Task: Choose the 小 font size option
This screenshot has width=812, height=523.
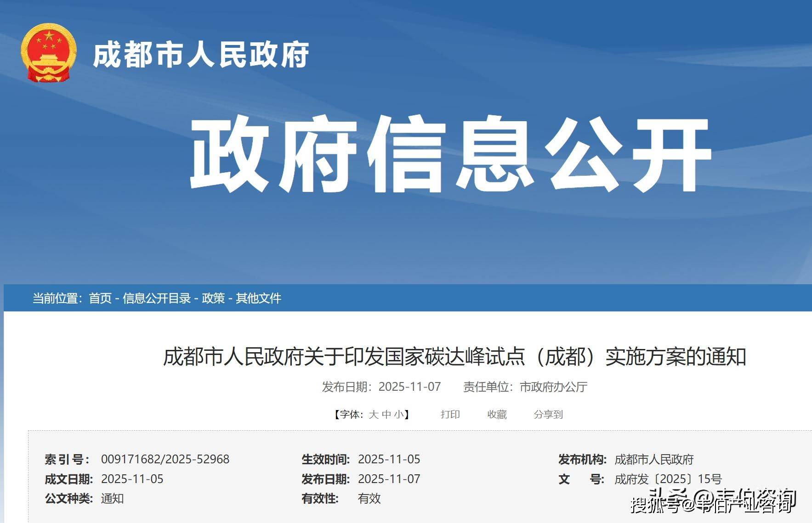Action: (x=398, y=415)
